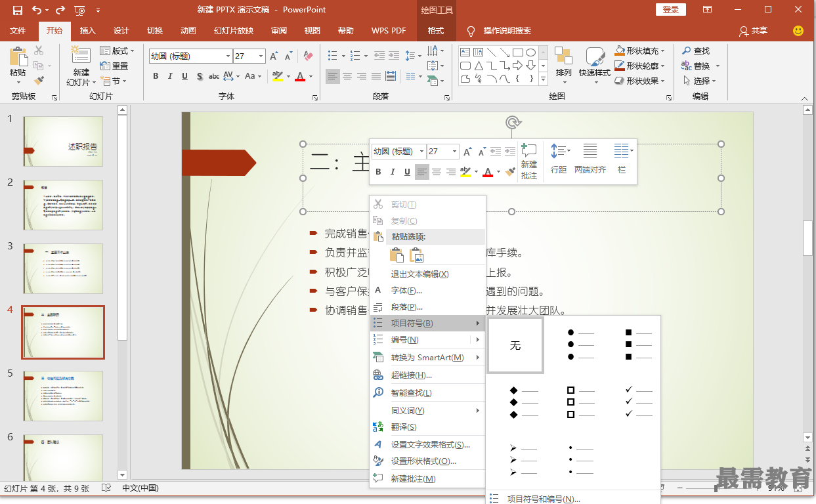
Task: Toggle Underline in the ribbon font group
Action: (x=184, y=76)
